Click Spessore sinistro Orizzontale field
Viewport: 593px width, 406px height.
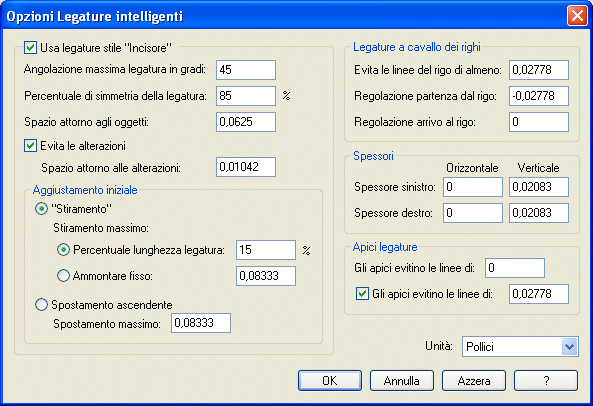(473, 187)
